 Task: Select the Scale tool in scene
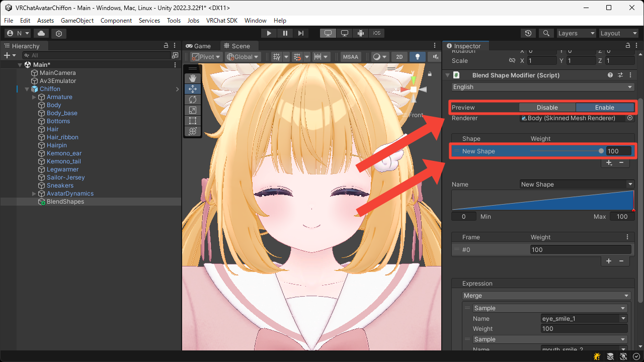[192, 110]
